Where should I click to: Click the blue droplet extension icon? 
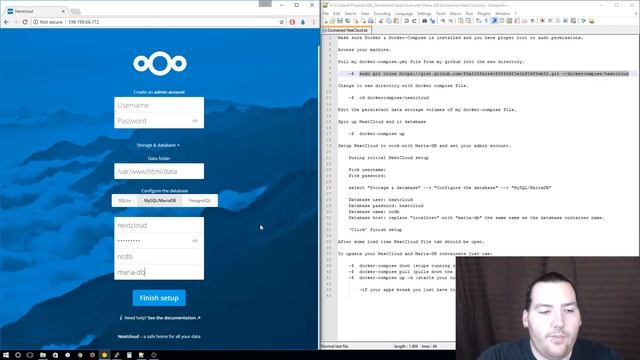click(303, 22)
